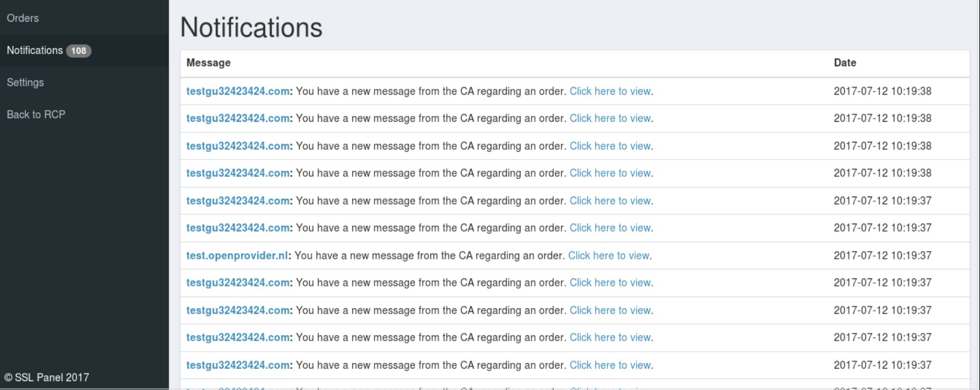
Task: Open testgu32423424.com link in fifth row
Action: (238, 201)
